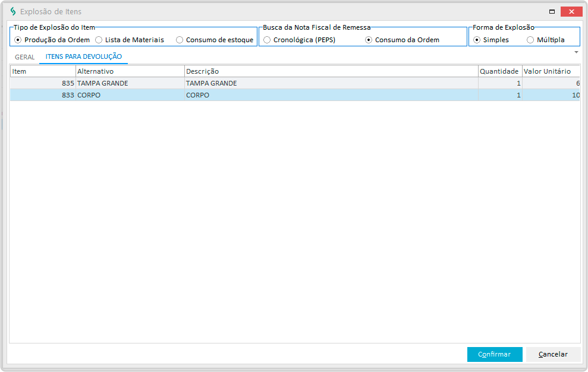Choose Simples explosion form

[x=477, y=40]
